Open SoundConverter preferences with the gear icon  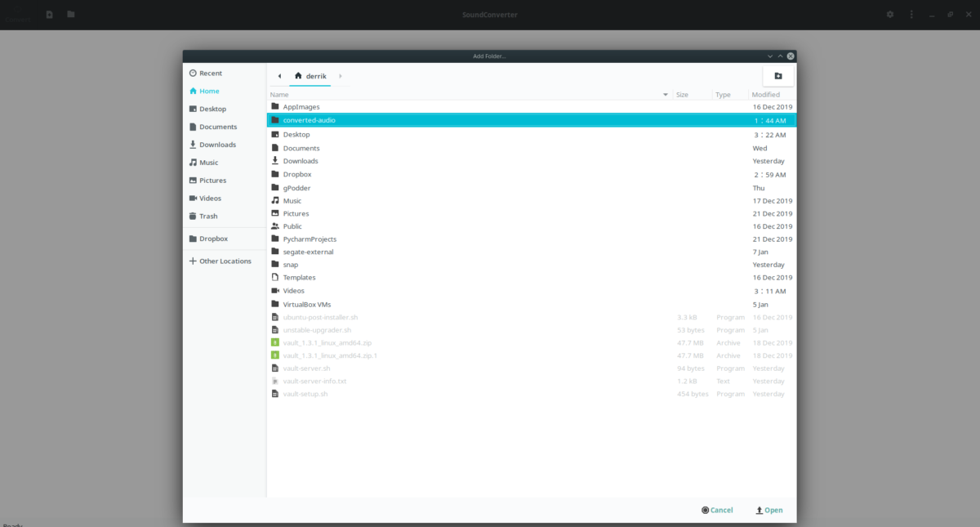tap(889, 14)
